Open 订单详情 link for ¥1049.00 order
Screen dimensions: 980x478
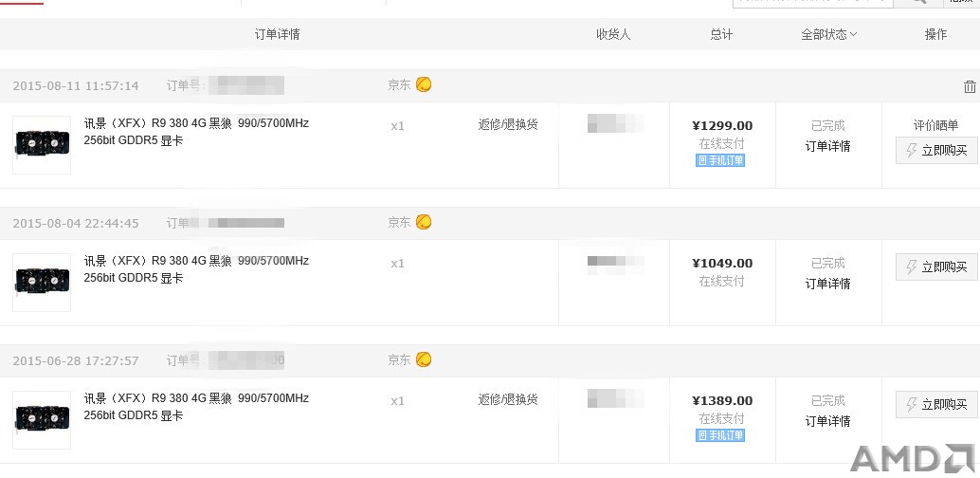827,284
